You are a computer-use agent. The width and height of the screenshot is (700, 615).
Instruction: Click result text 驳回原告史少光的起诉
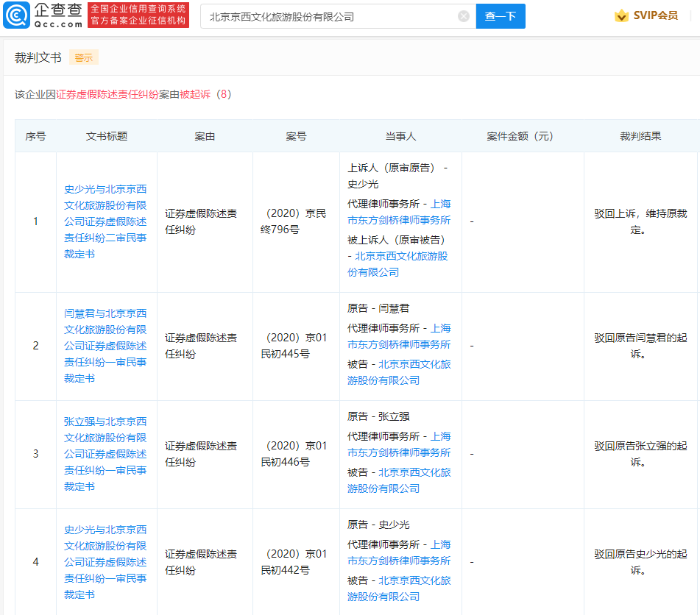point(640,562)
